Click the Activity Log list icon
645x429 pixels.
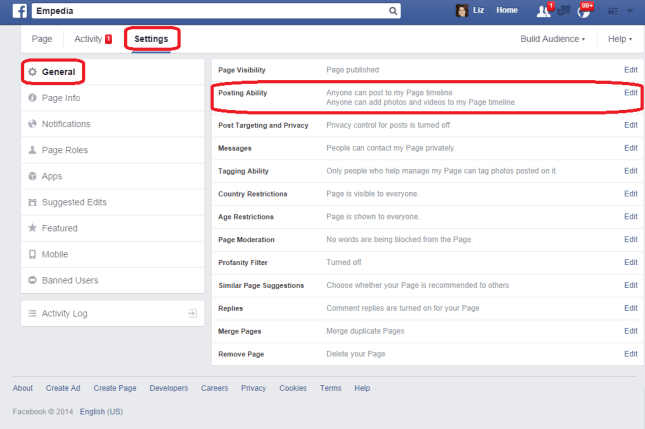point(32,313)
